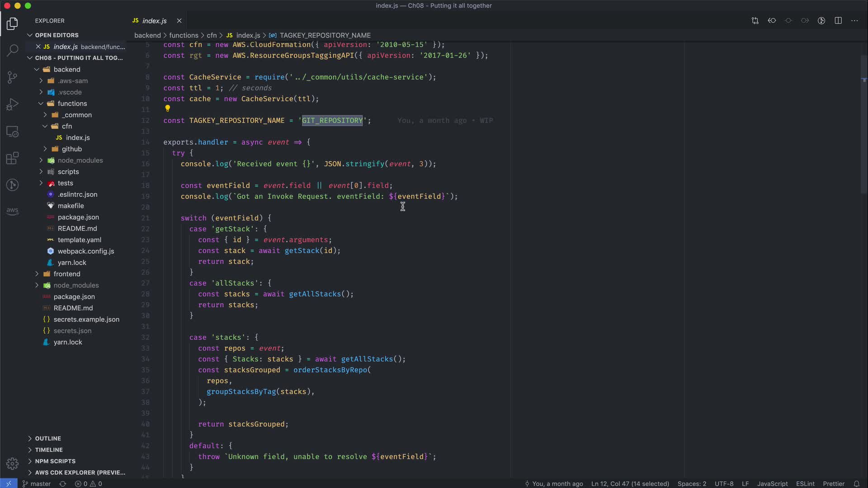
Task: Open the Search view in the activity bar
Action: (12, 50)
